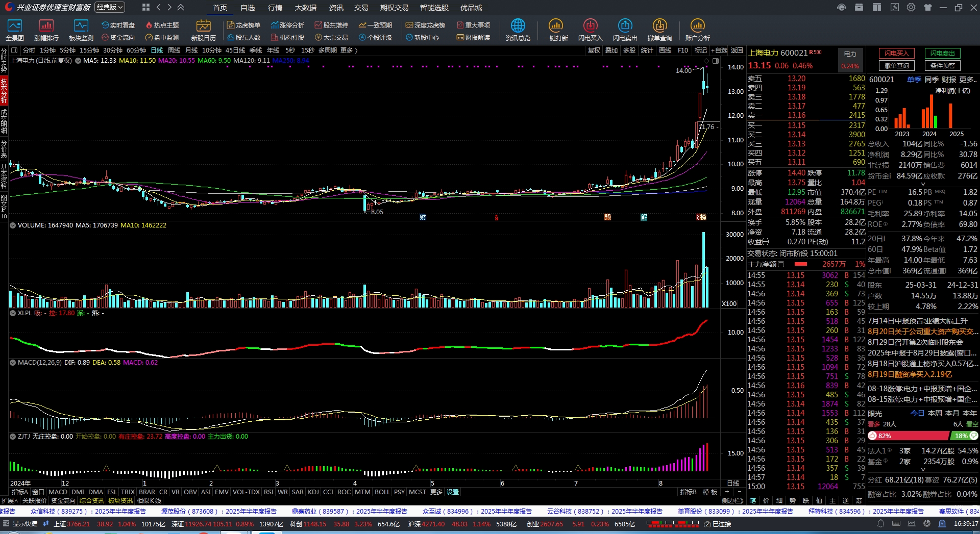Select the 周线 weekly chart period
980x534 pixels.
[x=174, y=50]
